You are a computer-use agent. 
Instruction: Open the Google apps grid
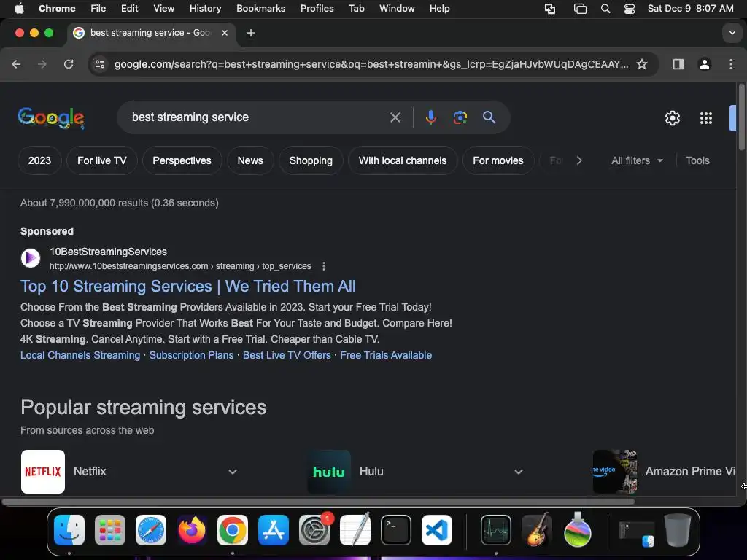(705, 118)
